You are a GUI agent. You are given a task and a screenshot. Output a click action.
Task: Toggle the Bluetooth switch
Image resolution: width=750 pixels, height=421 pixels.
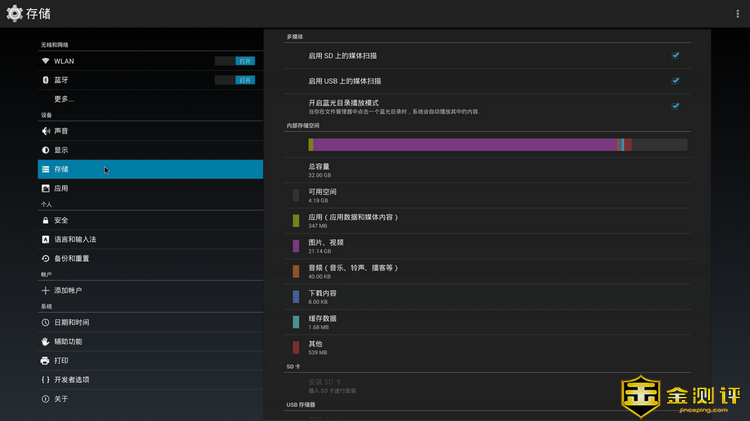pyautogui.click(x=235, y=80)
